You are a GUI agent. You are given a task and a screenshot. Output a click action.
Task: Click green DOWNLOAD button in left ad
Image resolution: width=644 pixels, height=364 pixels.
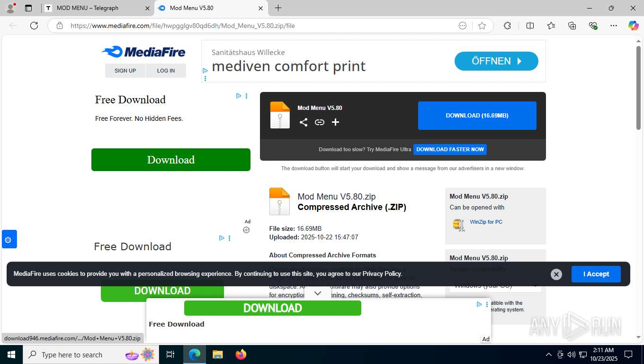162,291
